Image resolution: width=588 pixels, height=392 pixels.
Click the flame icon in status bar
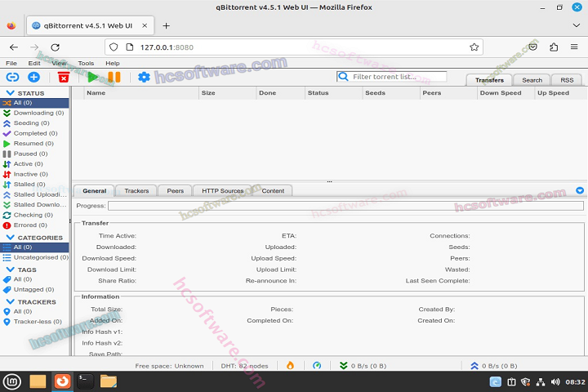click(290, 365)
